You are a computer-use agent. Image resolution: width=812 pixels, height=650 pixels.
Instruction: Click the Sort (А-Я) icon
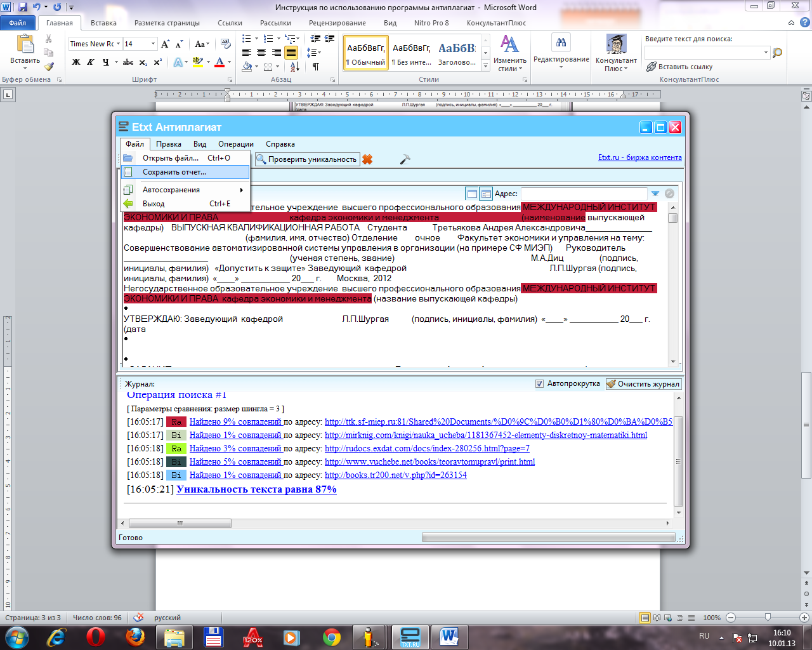click(295, 67)
